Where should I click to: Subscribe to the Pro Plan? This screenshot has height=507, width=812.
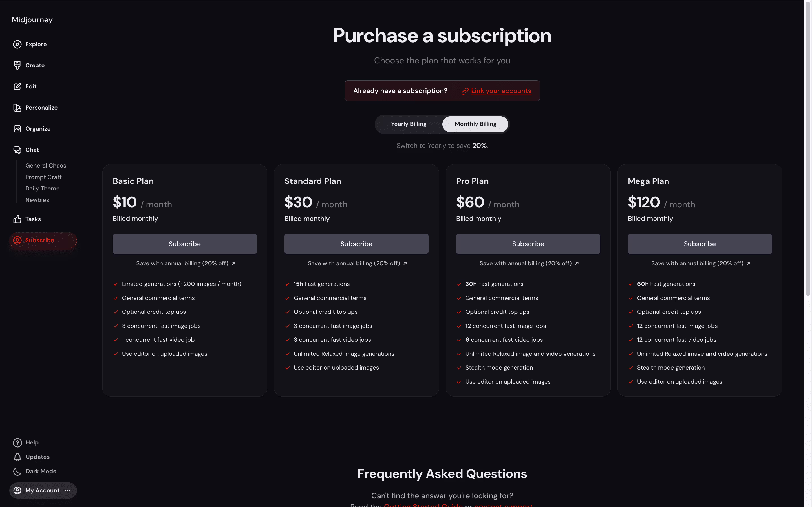[x=528, y=244]
